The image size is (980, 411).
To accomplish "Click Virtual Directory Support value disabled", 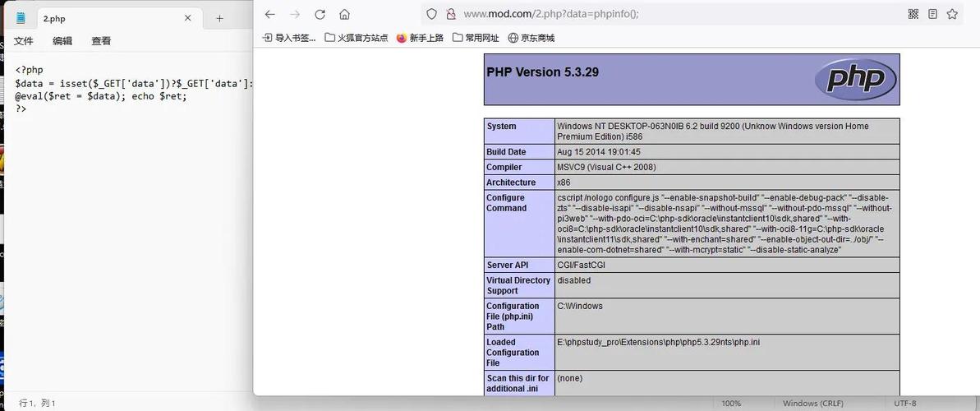I will coord(573,280).
